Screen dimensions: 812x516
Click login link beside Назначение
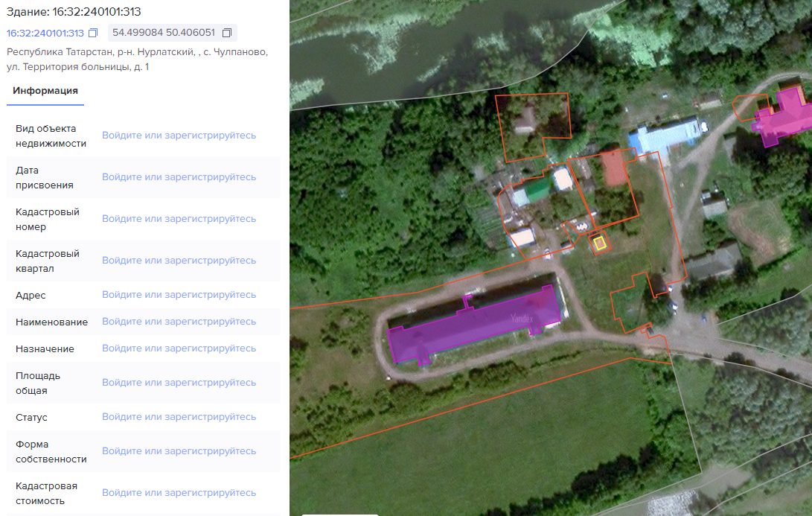coord(179,348)
